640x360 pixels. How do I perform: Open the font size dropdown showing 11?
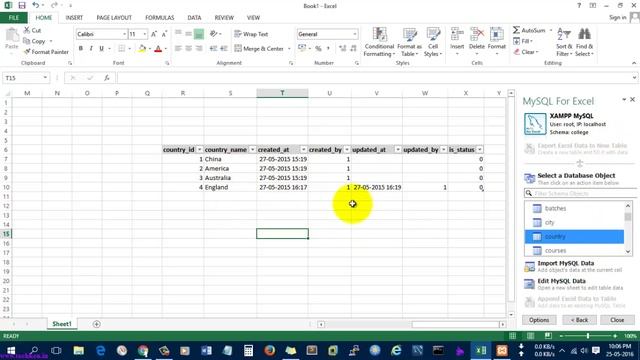coord(144,34)
